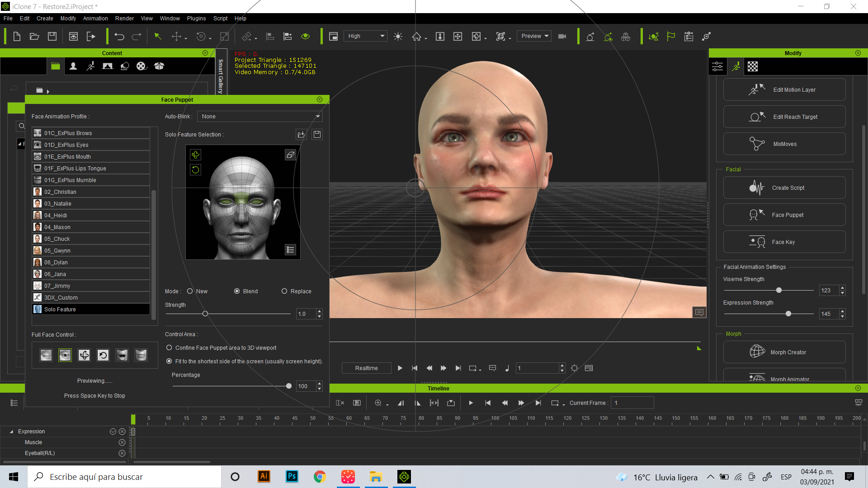Increase the Percentage value stepper

tap(320, 384)
